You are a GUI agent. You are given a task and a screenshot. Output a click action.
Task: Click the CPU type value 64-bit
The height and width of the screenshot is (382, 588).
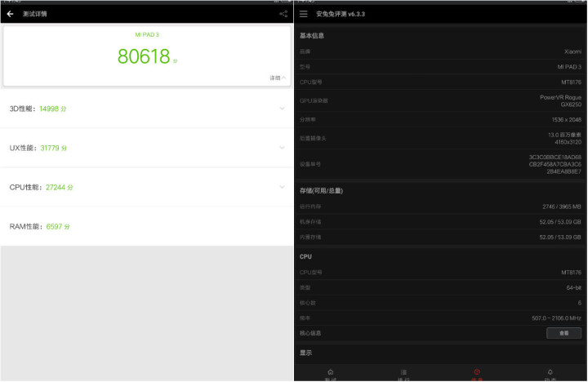(574, 287)
